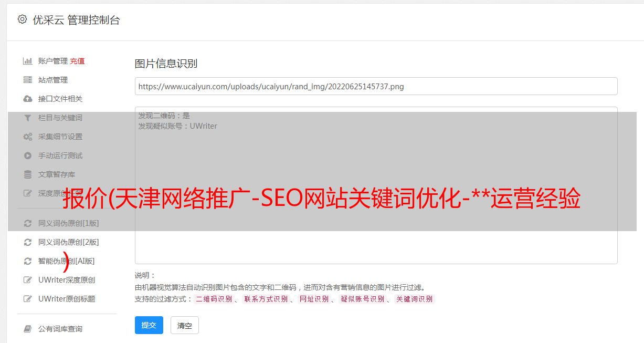This screenshot has width=644, height=343.
Task: Open 文章暂存库 in the sidebar
Action: coord(57,174)
